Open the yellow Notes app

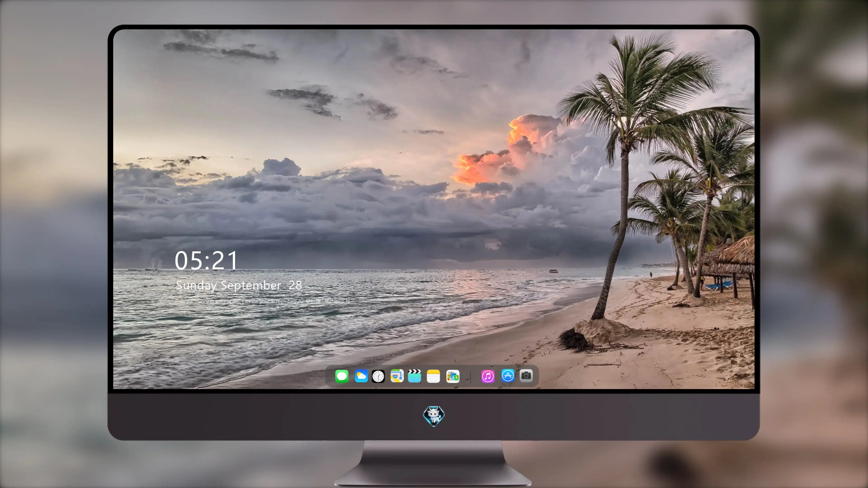433,376
